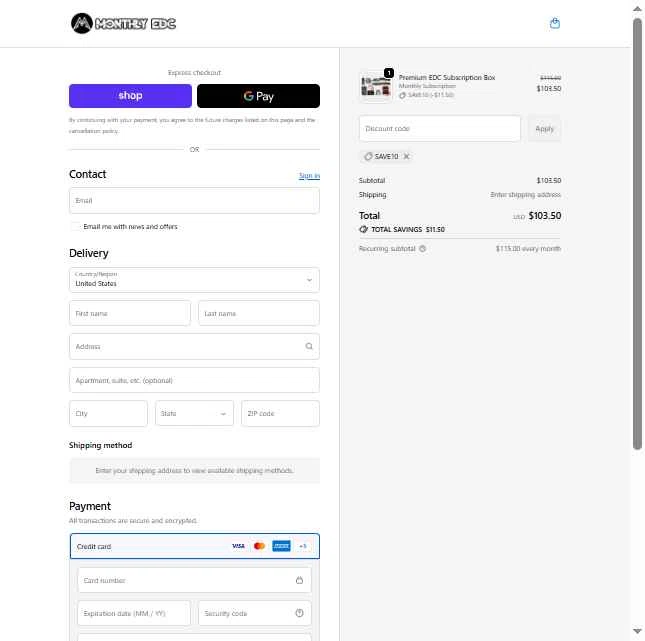Click the page scrollbar thumb

pos(637,233)
